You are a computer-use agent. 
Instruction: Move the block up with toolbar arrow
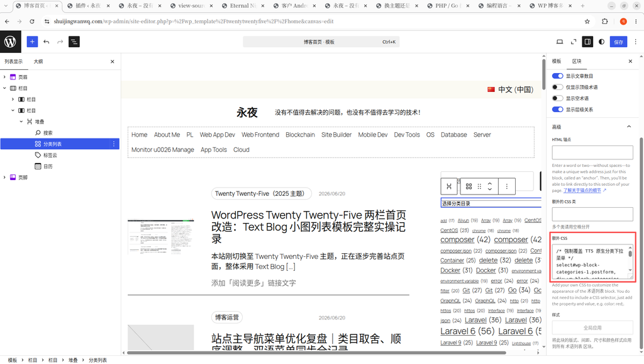(x=489, y=183)
